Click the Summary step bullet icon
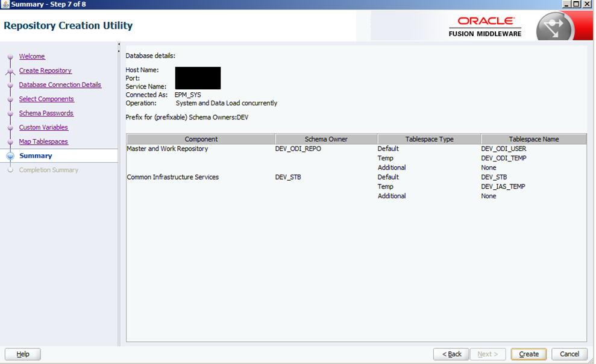The width and height of the screenshot is (596, 364). click(10, 156)
